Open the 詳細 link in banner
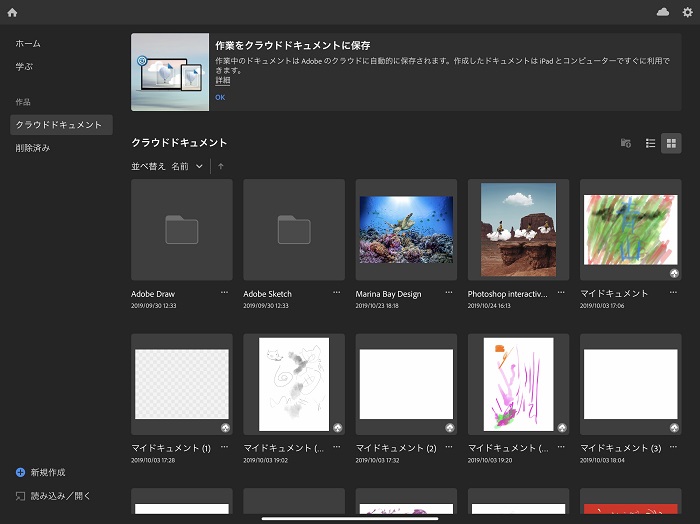This screenshot has width=700, height=524. coord(223,81)
